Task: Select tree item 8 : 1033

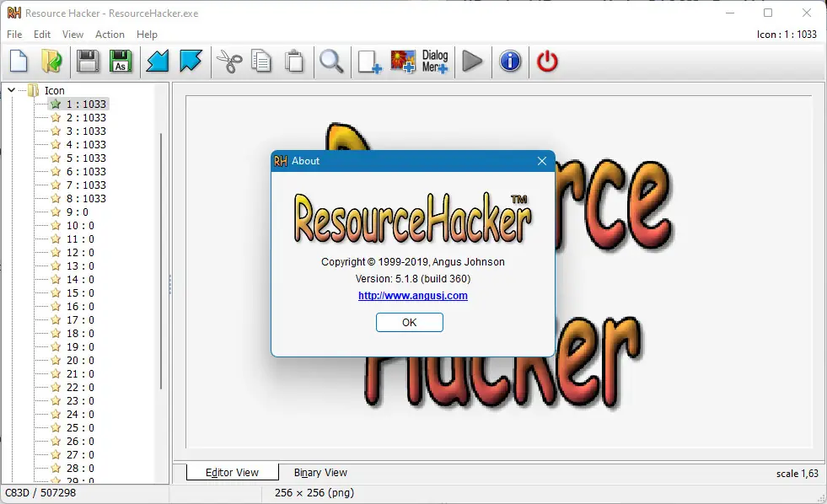Action: coord(86,198)
